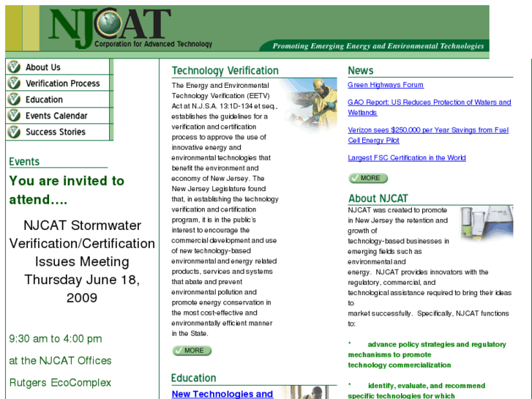Viewport: 532px width, 399px height.
Task: Click the 'Rutgers EcoComplex' text
Action: (60, 383)
